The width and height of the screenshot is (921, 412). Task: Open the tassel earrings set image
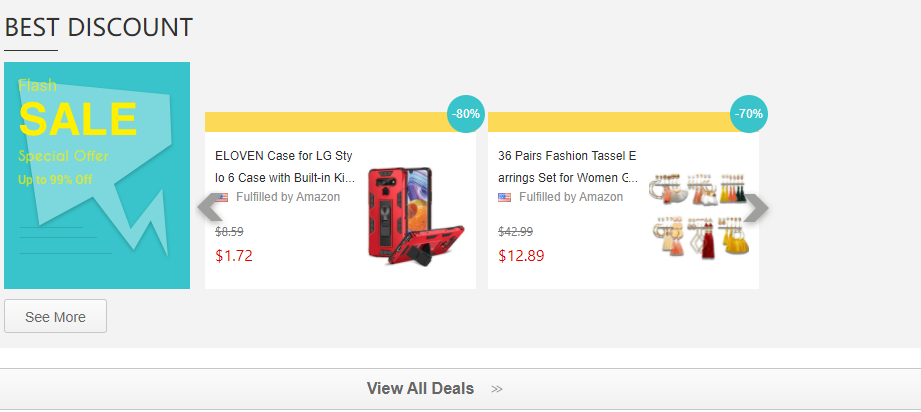[697, 216]
